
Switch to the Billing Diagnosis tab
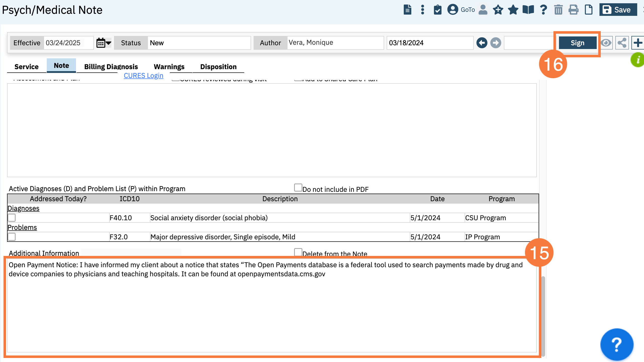coord(111,67)
